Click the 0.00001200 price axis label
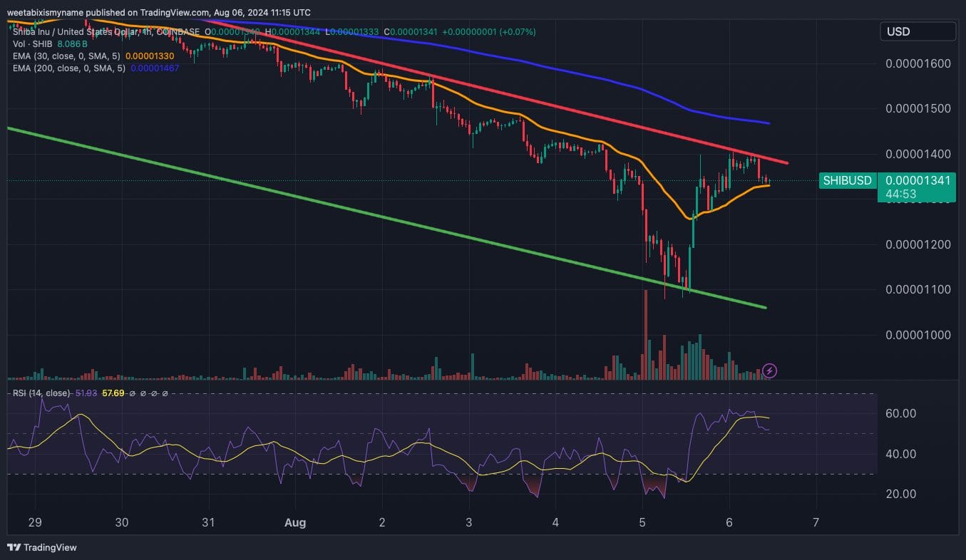The height and width of the screenshot is (560, 966). tap(918, 244)
